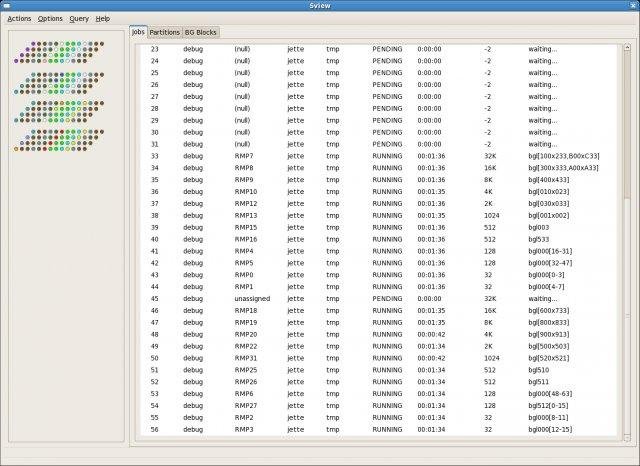
Task: Select the Jobs tab
Action: (x=138, y=32)
